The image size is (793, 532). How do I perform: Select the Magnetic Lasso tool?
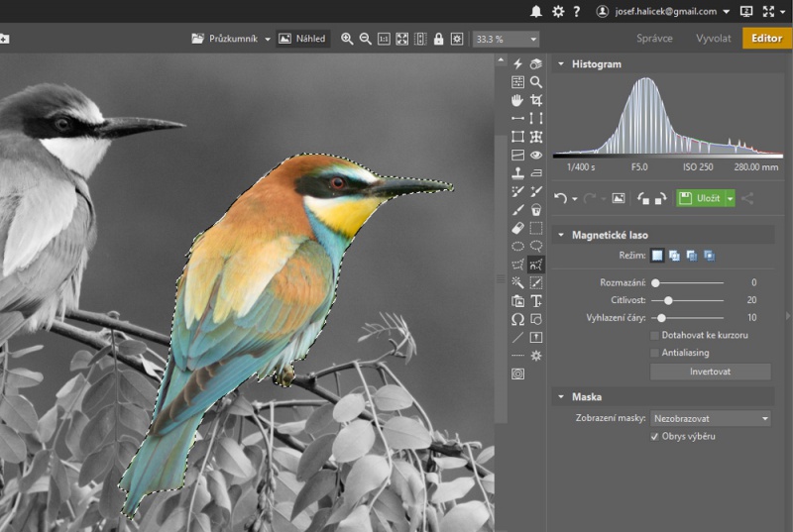[x=536, y=265]
